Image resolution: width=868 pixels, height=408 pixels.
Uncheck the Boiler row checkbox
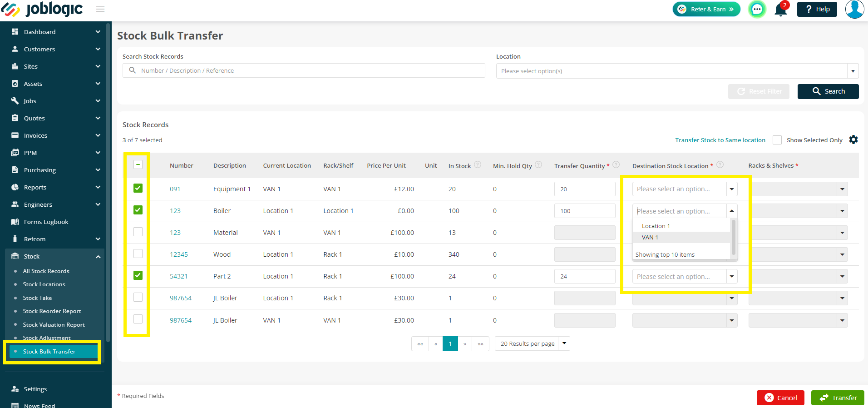[138, 210]
